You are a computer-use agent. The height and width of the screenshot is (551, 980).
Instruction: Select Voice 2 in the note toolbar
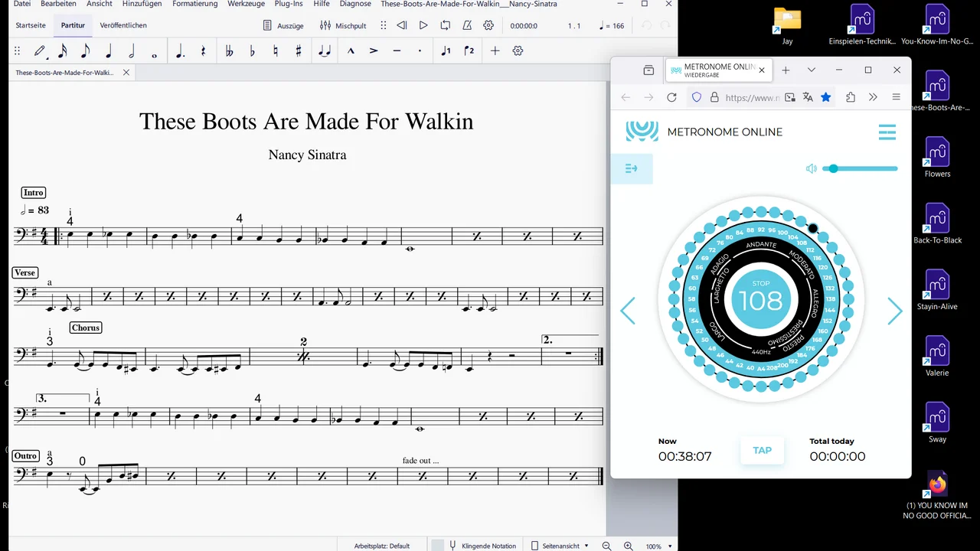[x=469, y=51]
